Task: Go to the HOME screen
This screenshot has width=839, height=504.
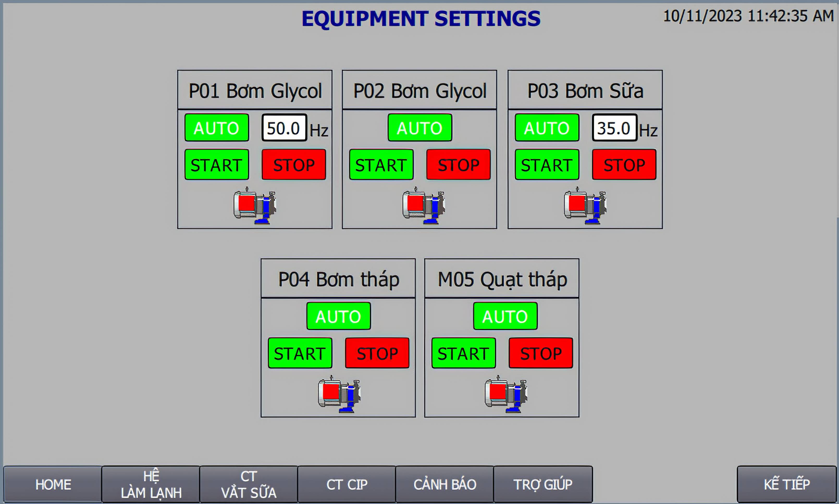Action: pos(53,484)
